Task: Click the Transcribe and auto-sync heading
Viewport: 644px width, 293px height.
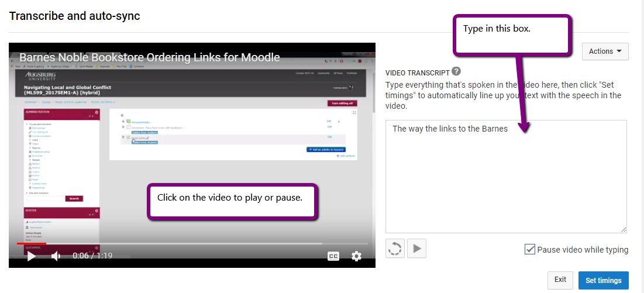Action: tap(74, 16)
